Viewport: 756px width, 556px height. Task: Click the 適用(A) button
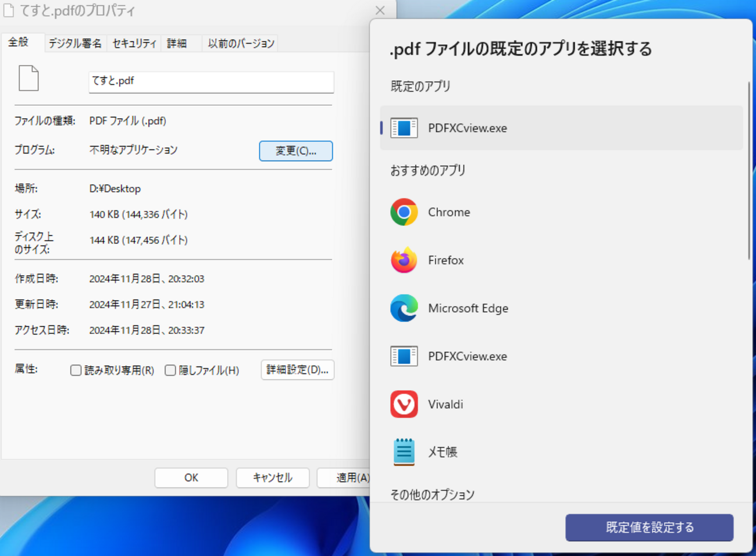click(x=344, y=477)
